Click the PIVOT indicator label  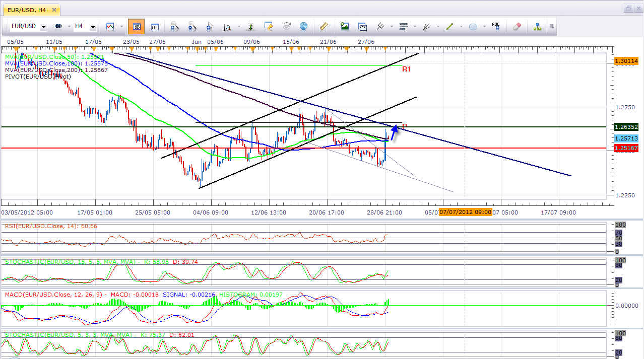[x=38, y=76]
